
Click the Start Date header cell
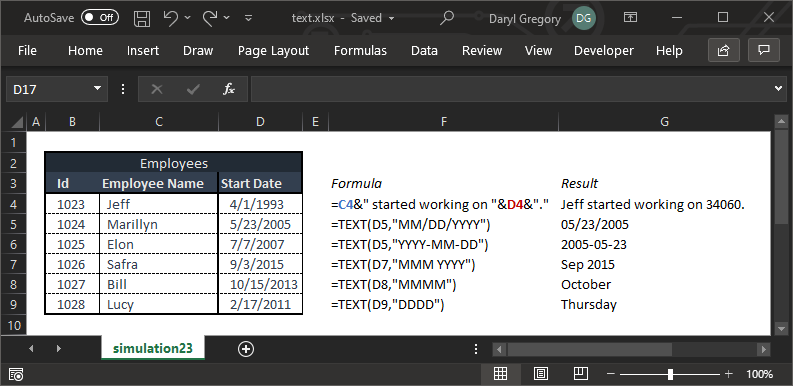[x=260, y=183]
